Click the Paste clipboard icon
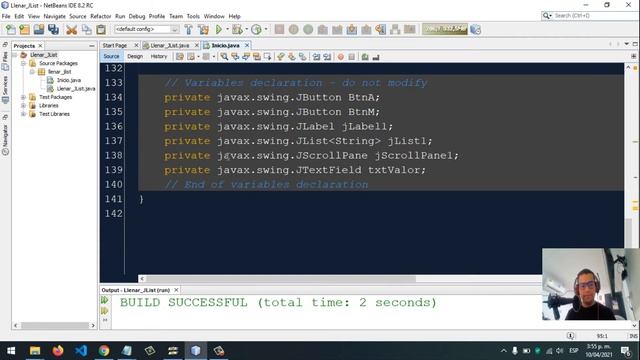The height and width of the screenshot is (360, 640). point(101,29)
